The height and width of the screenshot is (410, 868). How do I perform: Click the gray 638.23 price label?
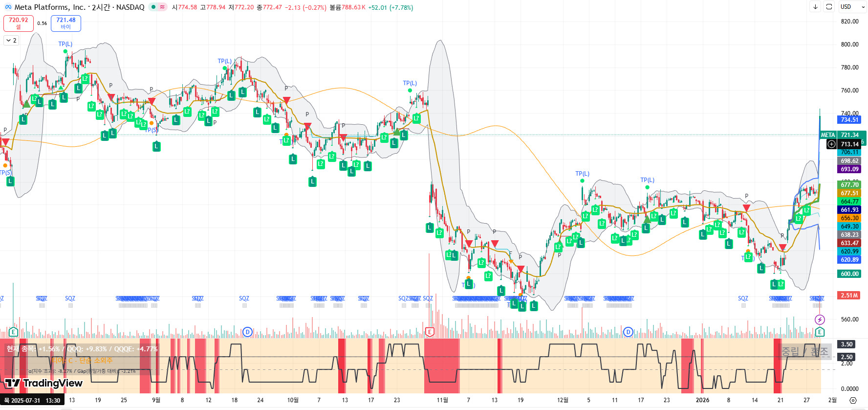(849, 235)
